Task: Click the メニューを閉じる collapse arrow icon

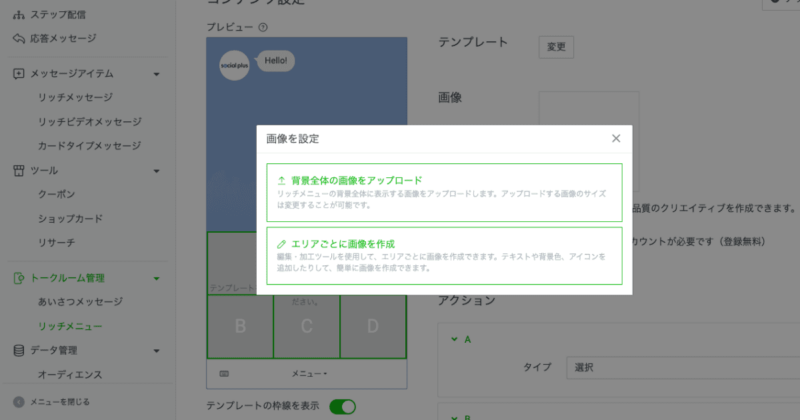Action: click(19, 402)
